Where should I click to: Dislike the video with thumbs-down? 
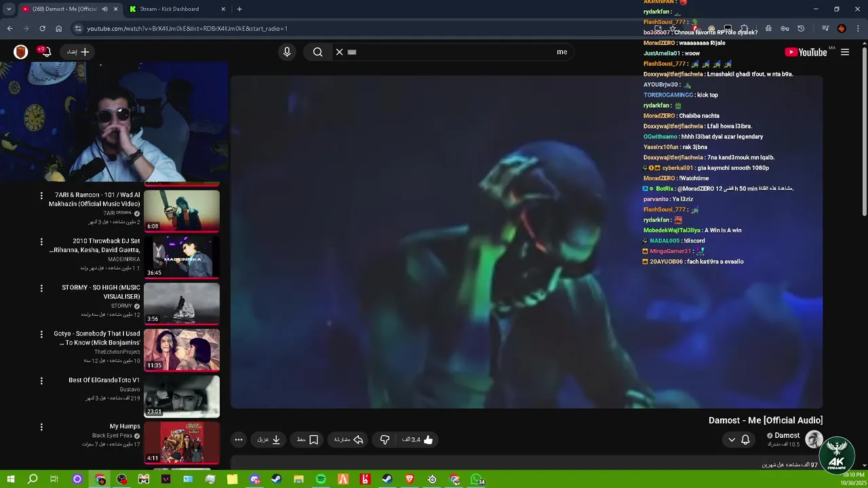[x=384, y=440]
